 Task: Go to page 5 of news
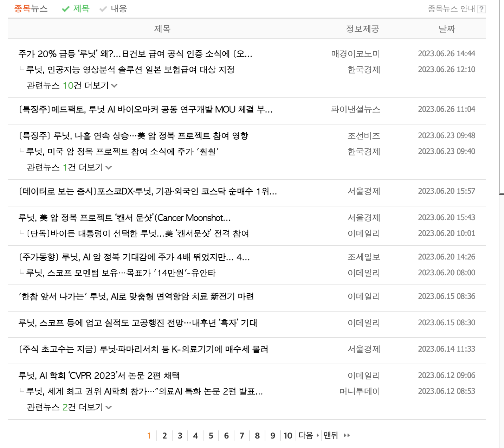211,436
